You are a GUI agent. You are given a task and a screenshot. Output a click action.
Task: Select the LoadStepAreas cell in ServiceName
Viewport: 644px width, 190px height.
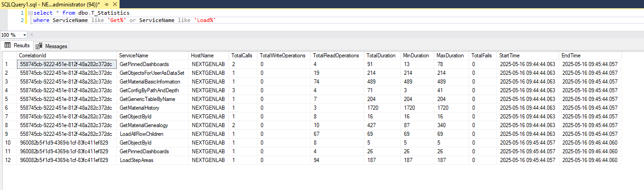(136, 160)
